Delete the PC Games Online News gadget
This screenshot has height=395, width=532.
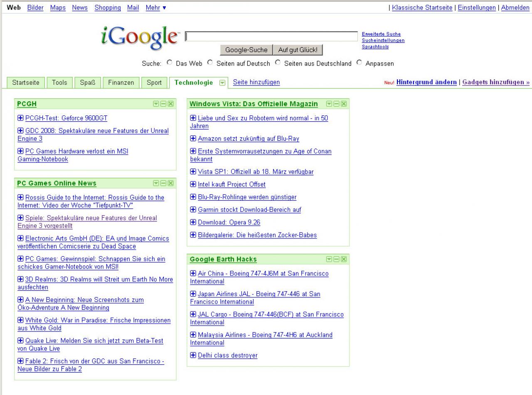[x=170, y=183]
